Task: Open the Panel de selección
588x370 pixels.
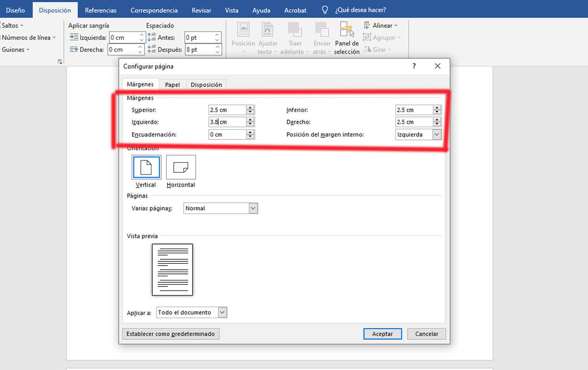Action: (346, 37)
